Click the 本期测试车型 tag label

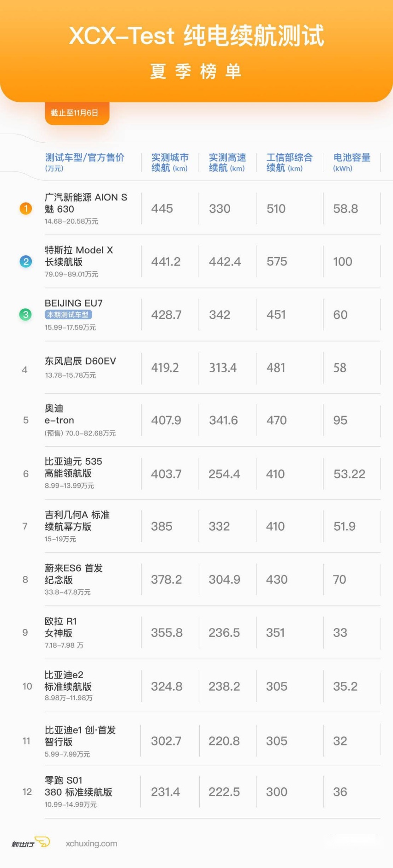coord(68,315)
